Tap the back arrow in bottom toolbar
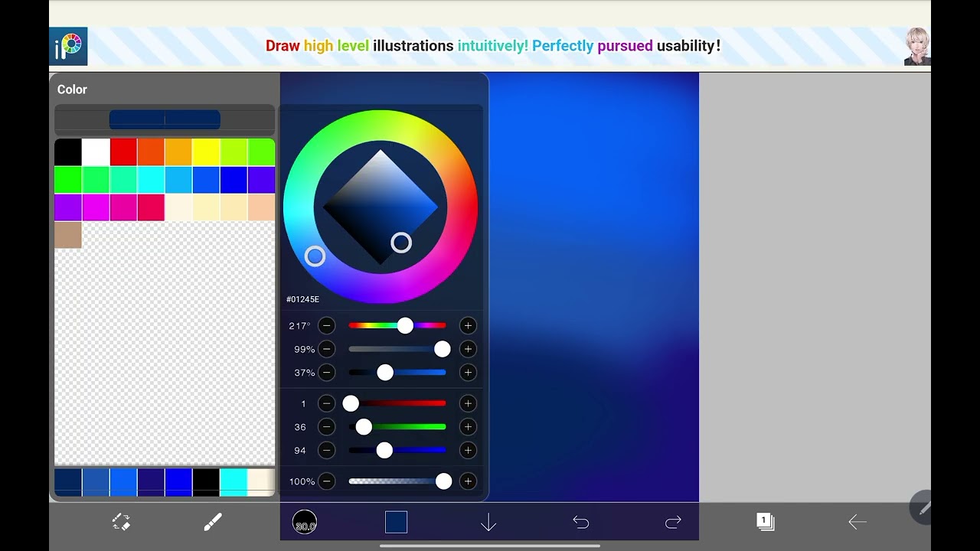This screenshot has height=551, width=980. tap(857, 522)
